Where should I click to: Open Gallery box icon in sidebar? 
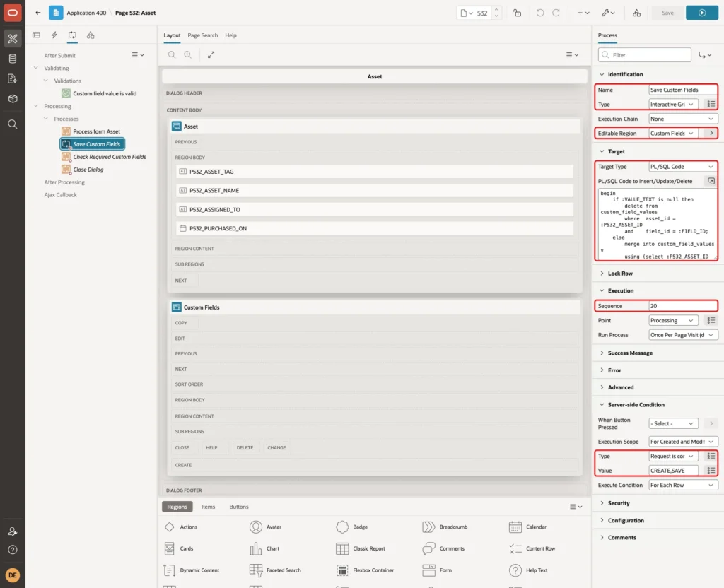13,99
